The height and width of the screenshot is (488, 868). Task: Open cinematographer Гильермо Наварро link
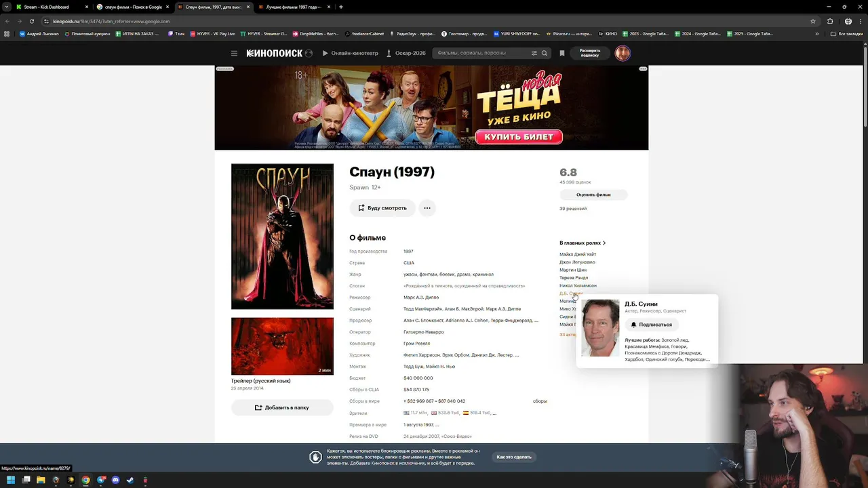click(x=424, y=332)
